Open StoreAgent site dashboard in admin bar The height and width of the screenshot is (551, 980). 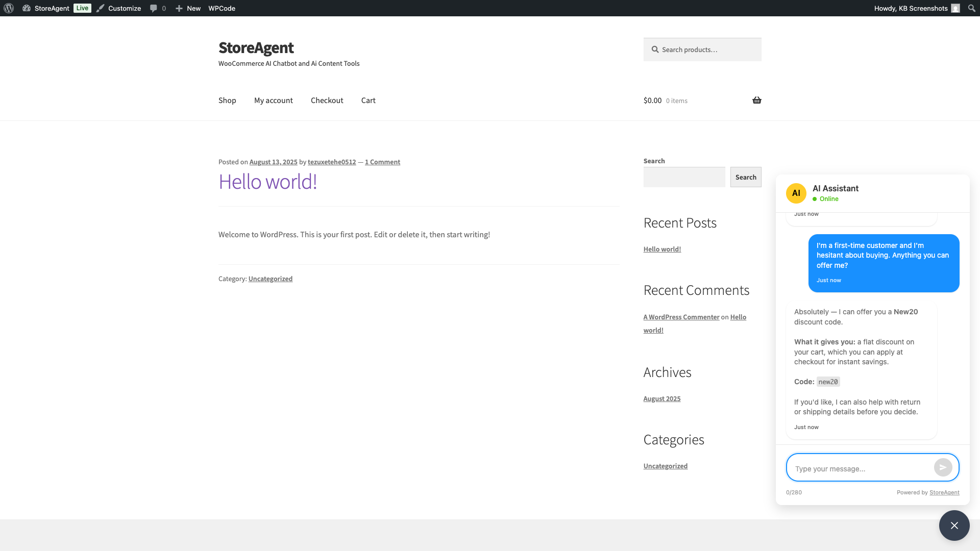pyautogui.click(x=46, y=8)
